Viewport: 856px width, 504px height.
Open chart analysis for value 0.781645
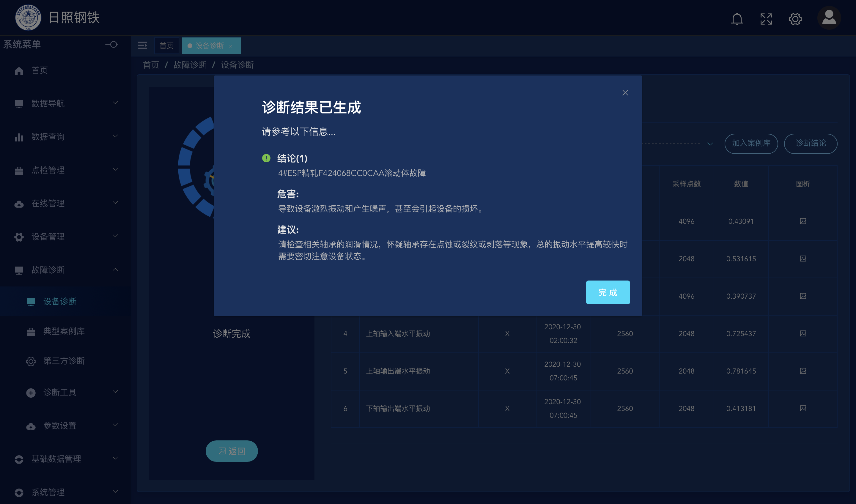[x=803, y=371]
